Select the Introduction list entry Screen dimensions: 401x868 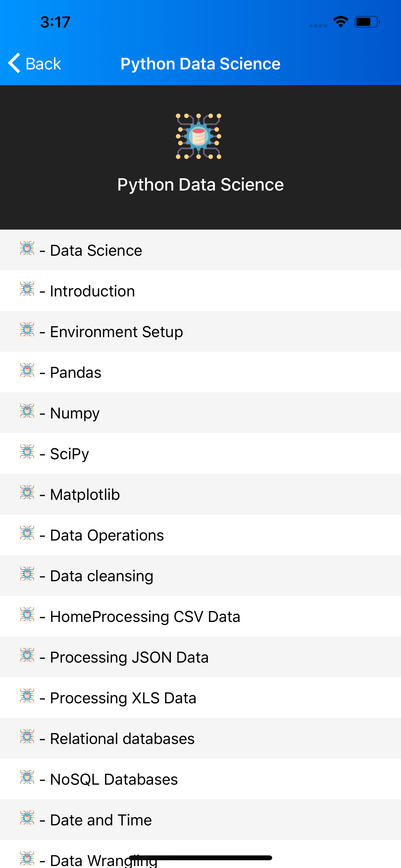[92, 291]
